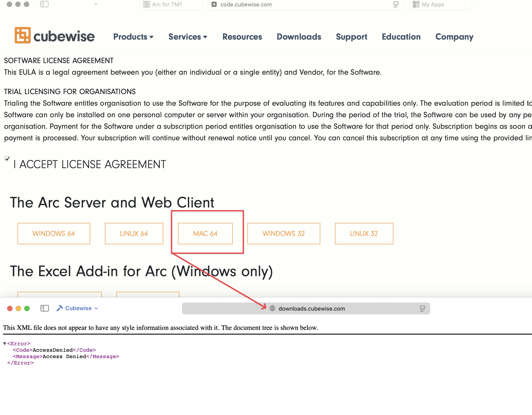Download the MAC 64 build
This screenshot has width=532, height=415.
205,233
